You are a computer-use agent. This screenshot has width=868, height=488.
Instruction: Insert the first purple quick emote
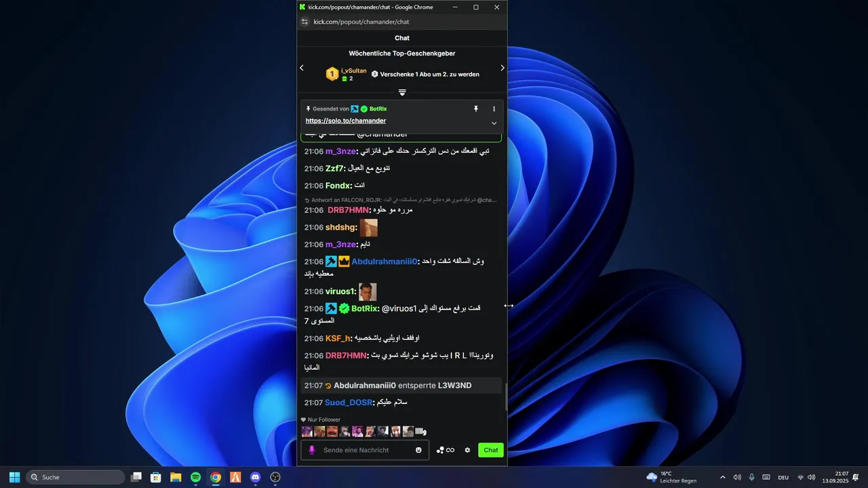click(x=307, y=431)
